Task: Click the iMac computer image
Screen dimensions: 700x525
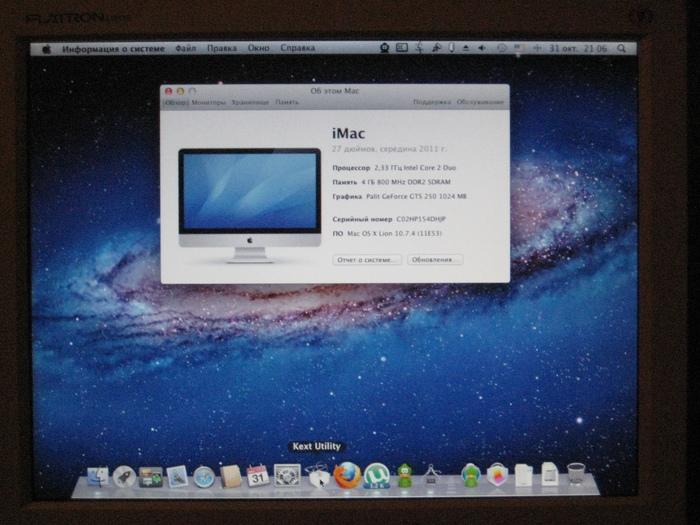Action: [x=250, y=205]
